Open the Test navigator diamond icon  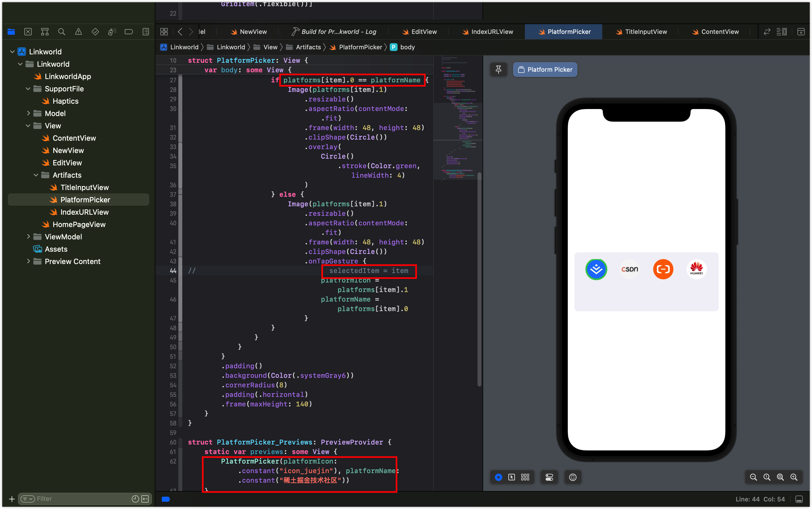point(95,32)
